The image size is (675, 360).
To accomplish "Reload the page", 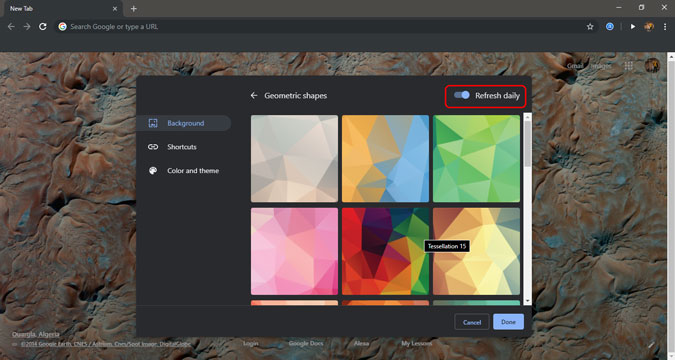I will coord(43,27).
